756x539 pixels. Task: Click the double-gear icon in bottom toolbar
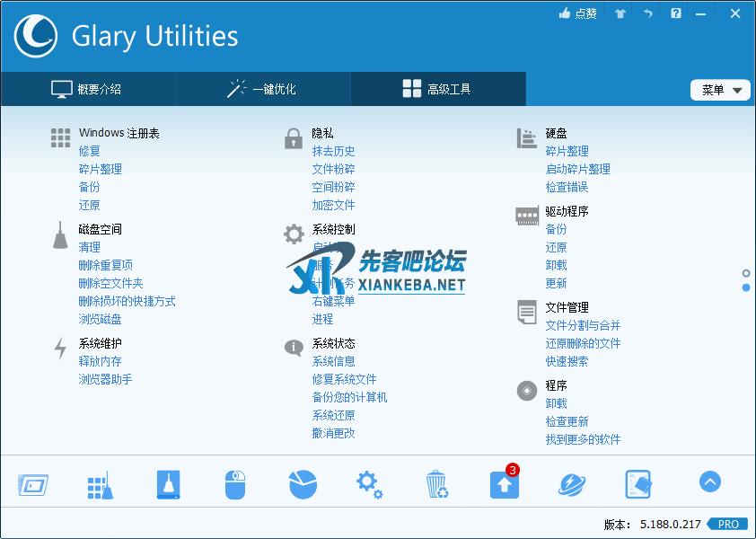point(369,485)
